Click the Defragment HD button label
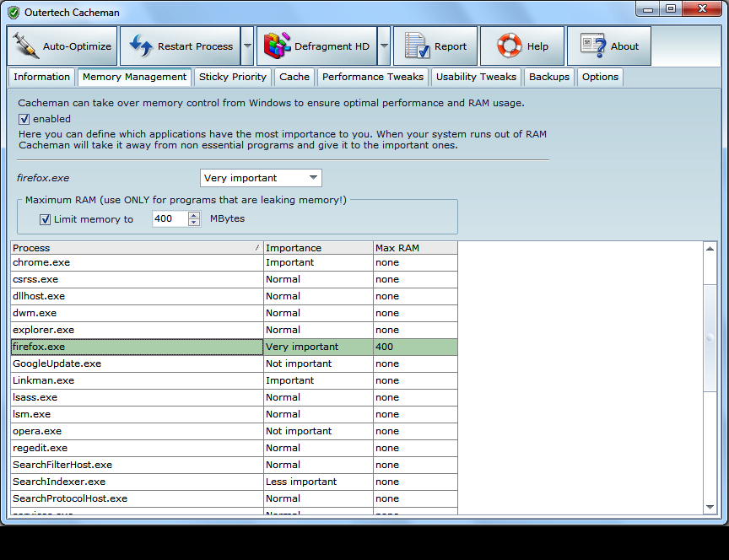The height and width of the screenshot is (560, 729). (x=332, y=46)
